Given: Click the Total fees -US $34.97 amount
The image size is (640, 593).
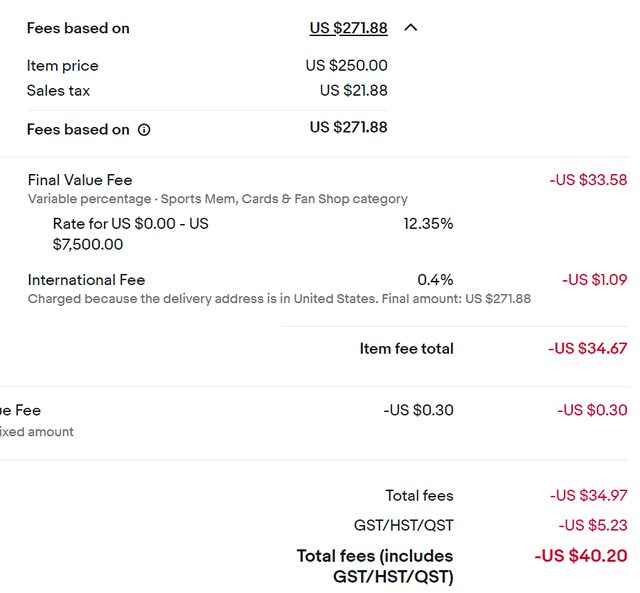Looking at the screenshot, I should click(x=588, y=495).
